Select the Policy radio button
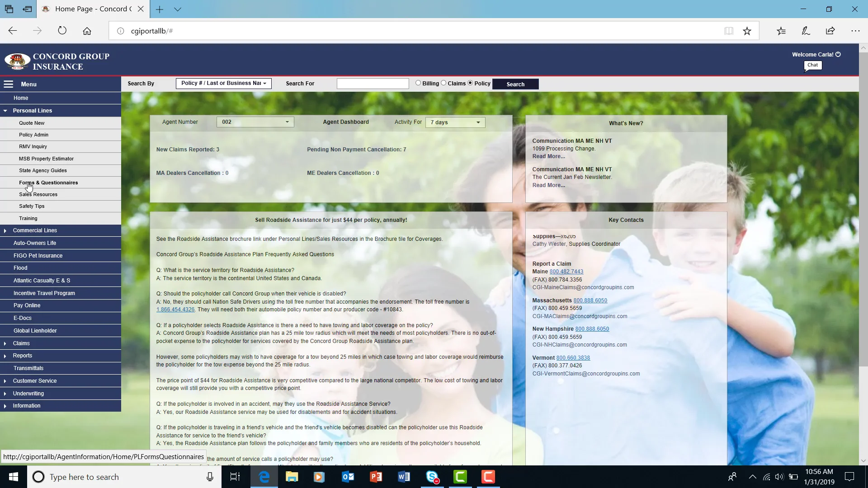The width and height of the screenshot is (868, 488). click(x=470, y=83)
